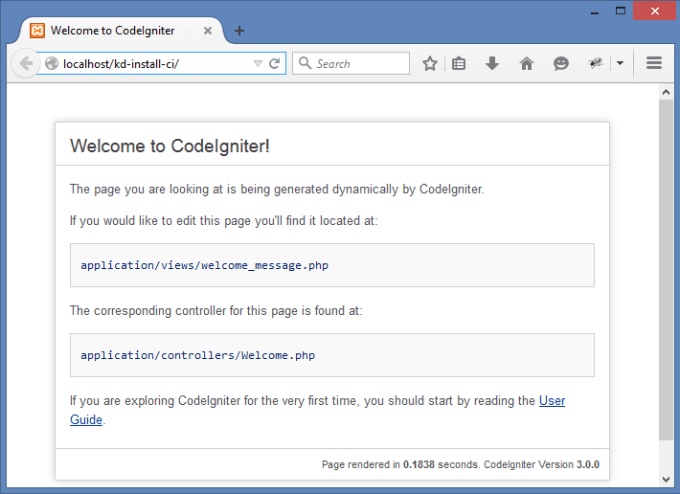Screen dimensions: 680x494
Task: Open URL history dropdown arrow in address bar
Action: [x=258, y=64]
